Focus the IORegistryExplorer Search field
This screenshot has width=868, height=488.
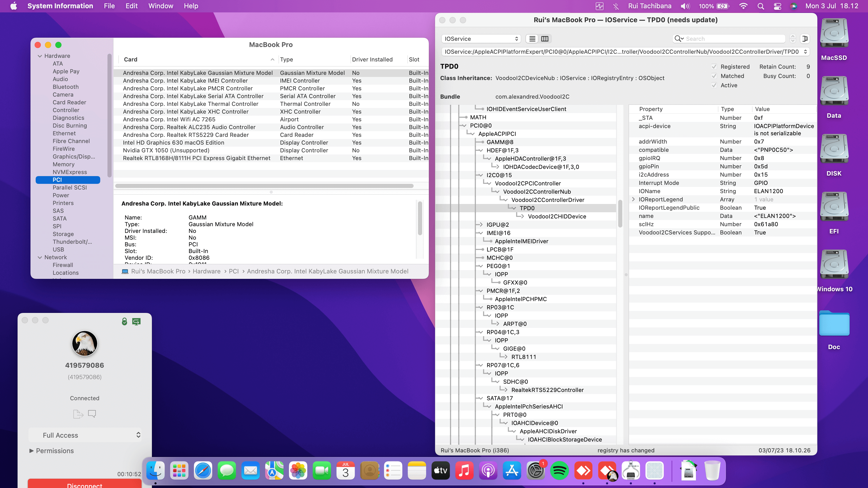point(729,39)
